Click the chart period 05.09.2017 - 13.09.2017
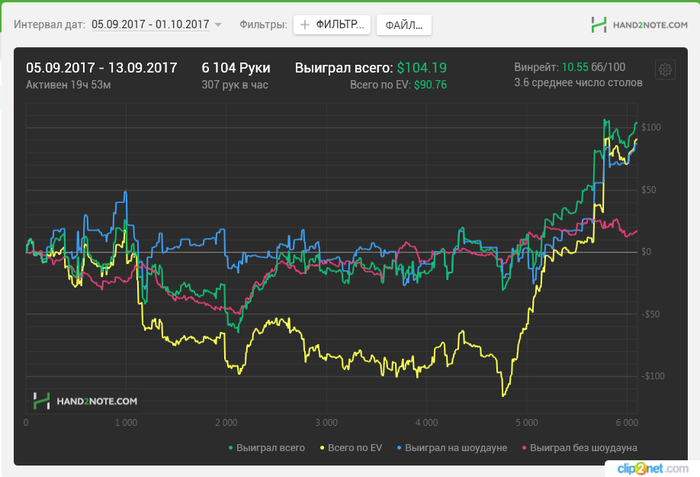This screenshot has height=477, width=700. (x=102, y=68)
